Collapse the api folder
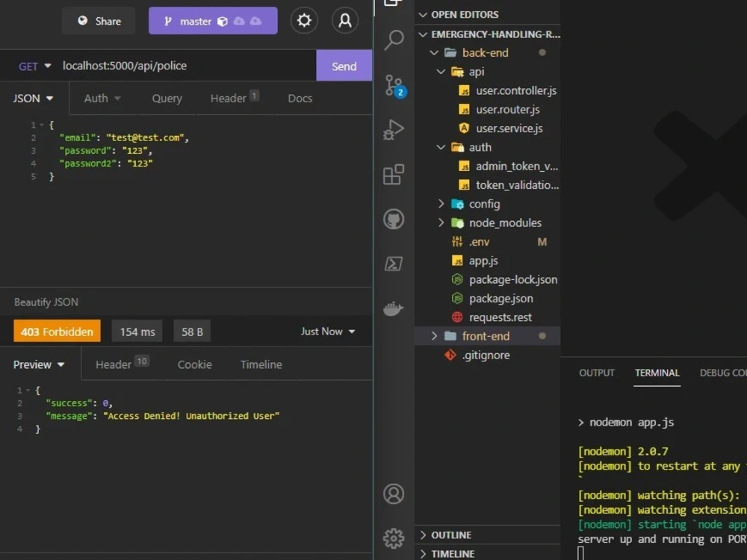Viewport: 747px width, 560px height. tap(441, 72)
